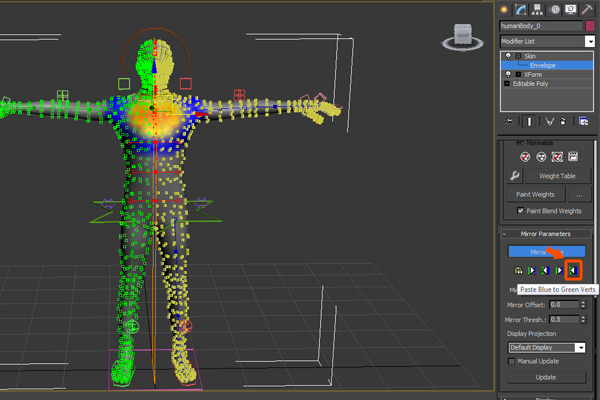The image size is (600, 400).
Task: Activate the Paint Weights button
Action: click(535, 194)
